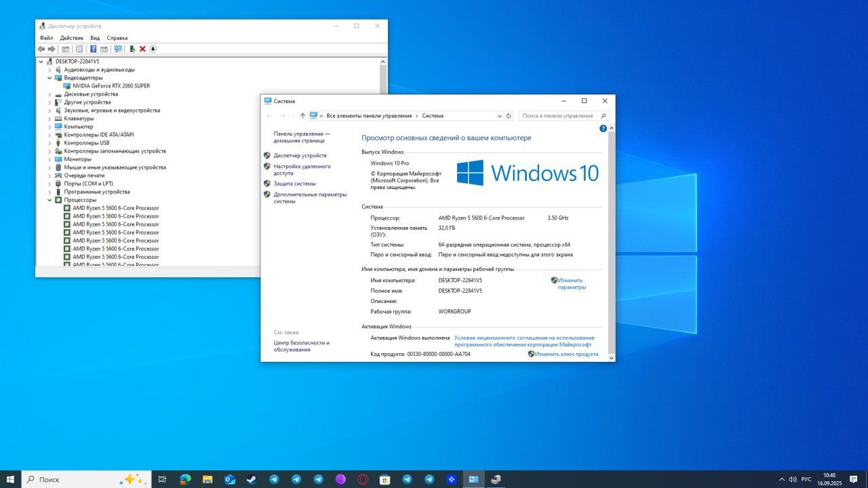Open Outlook from the taskbar
Viewport: 868px width, 488px height.
point(230,479)
